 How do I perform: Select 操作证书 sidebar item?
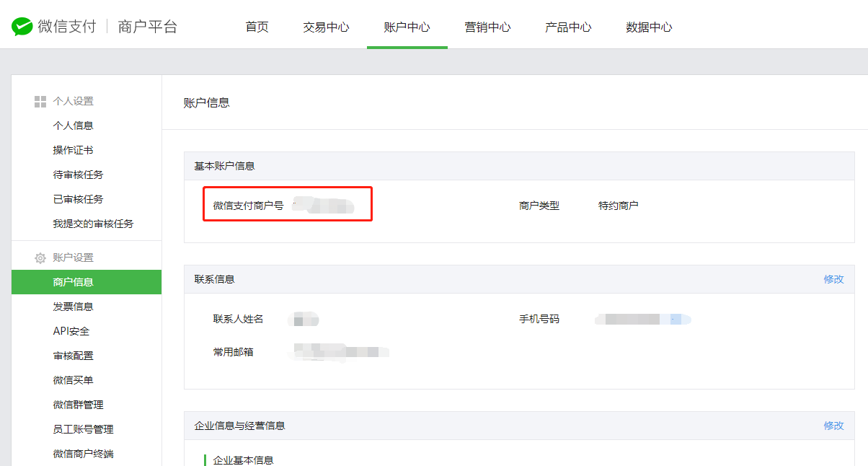pos(73,150)
